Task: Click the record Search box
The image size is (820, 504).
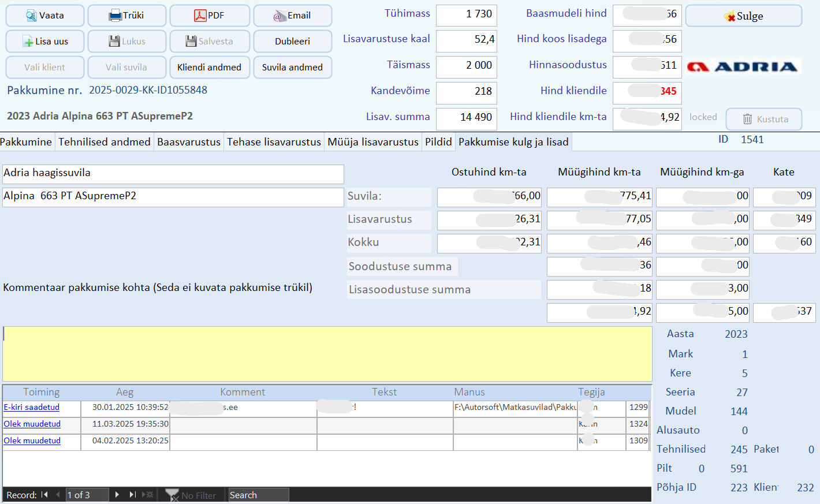Action: click(x=258, y=495)
